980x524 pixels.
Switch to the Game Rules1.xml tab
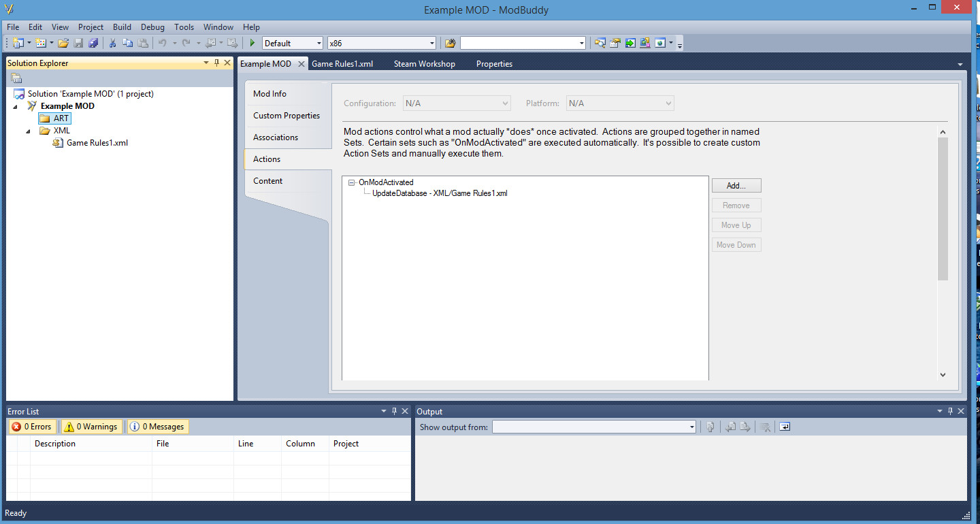coord(342,64)
